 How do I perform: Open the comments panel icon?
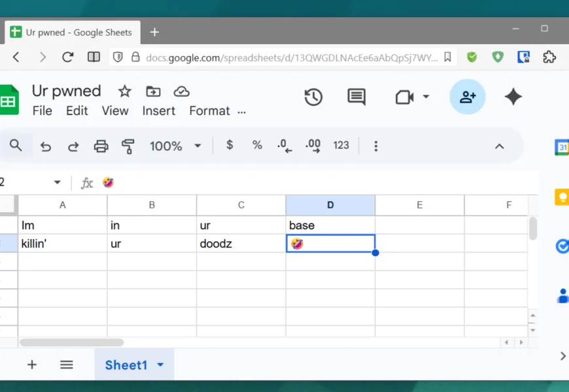click(356, 97)
